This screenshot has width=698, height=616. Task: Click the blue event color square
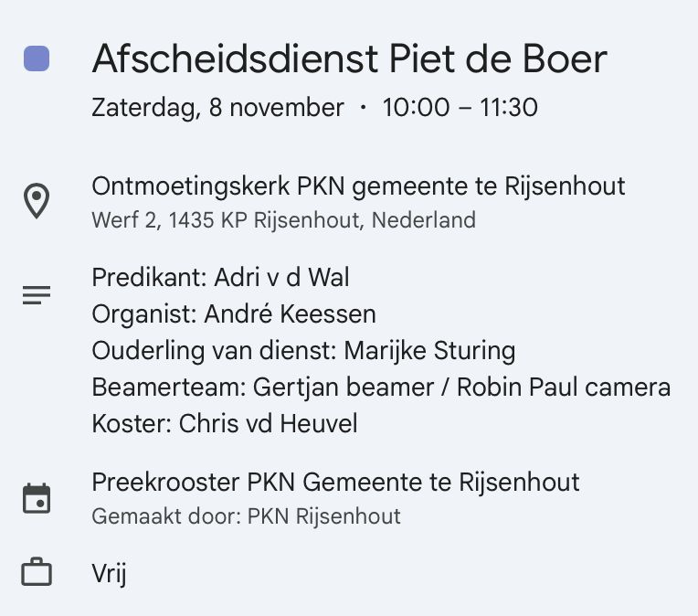pyautogui.click(x=37, y=59)
